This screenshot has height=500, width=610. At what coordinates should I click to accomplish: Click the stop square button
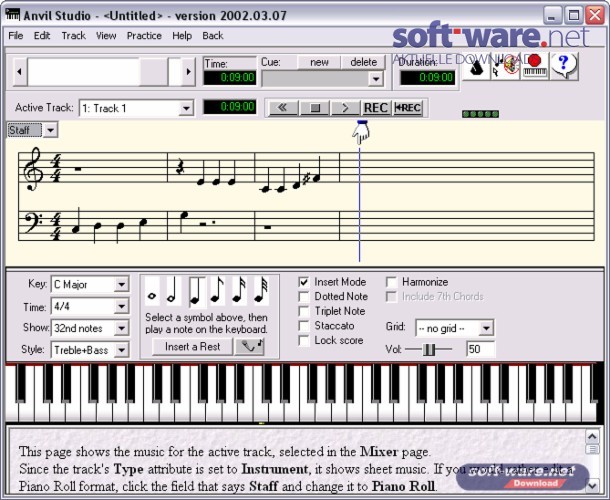coord(315,108)
